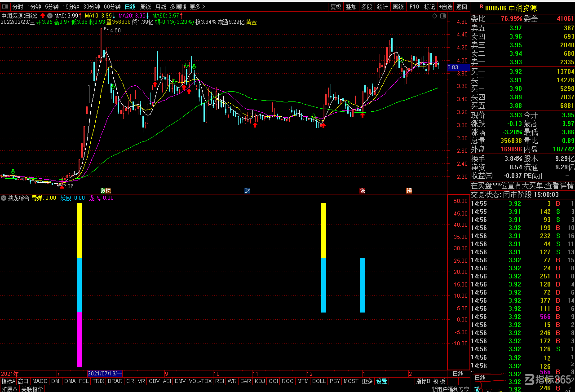Select the KDJ indicator tab
The height and width of the screenshot is (392, 575).
pos(260,381)
